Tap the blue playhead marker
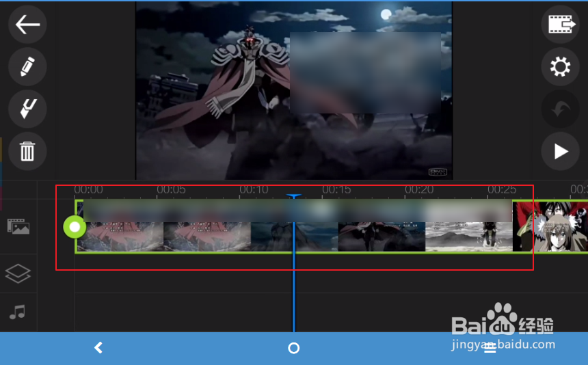Viewport: 588px width, 365px height. tap(293, 196)
